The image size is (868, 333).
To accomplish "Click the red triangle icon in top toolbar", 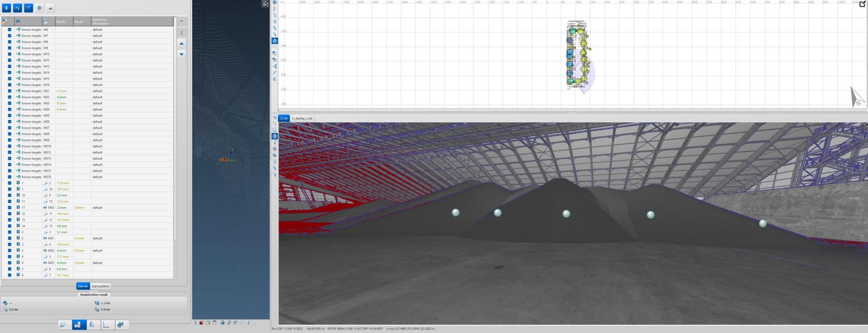I will click(x=51, y=8).
